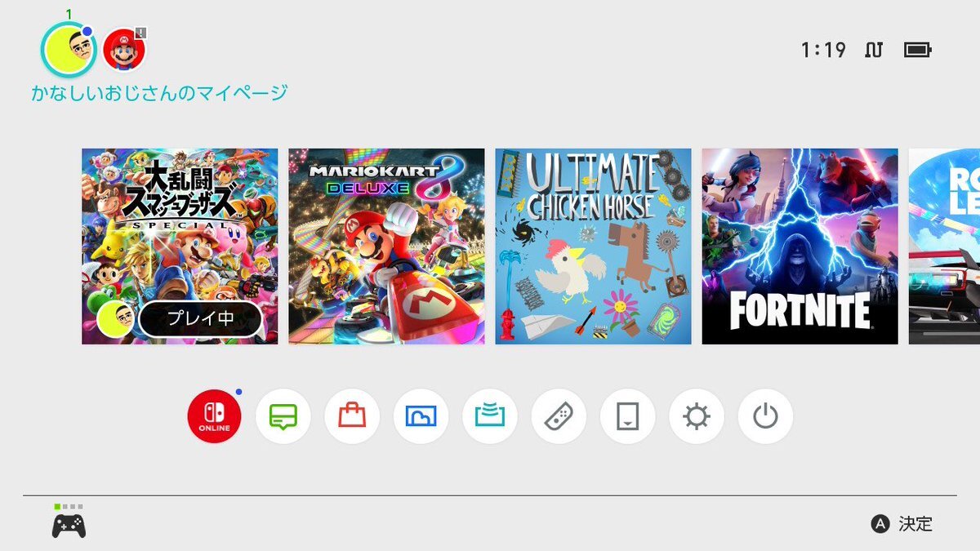Select the Mario user avatar
The height and width of the screenshot is (551, 980).
point(125,49)
